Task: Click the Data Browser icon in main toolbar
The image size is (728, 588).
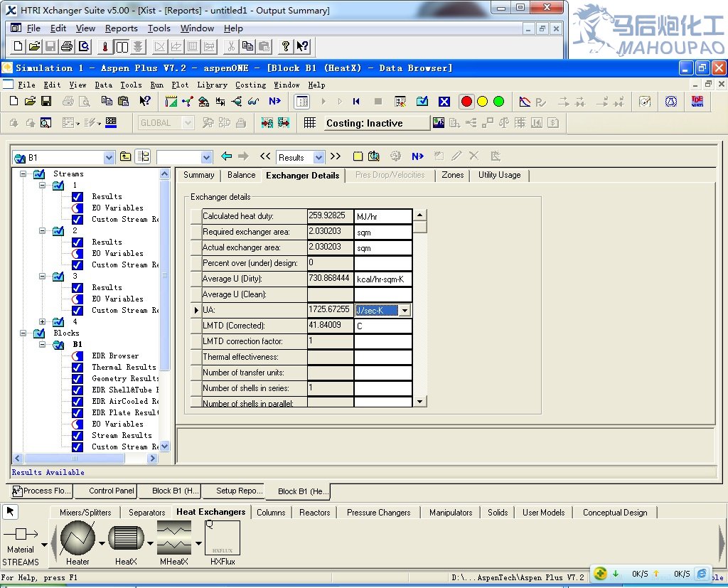Action: point(302,101)
